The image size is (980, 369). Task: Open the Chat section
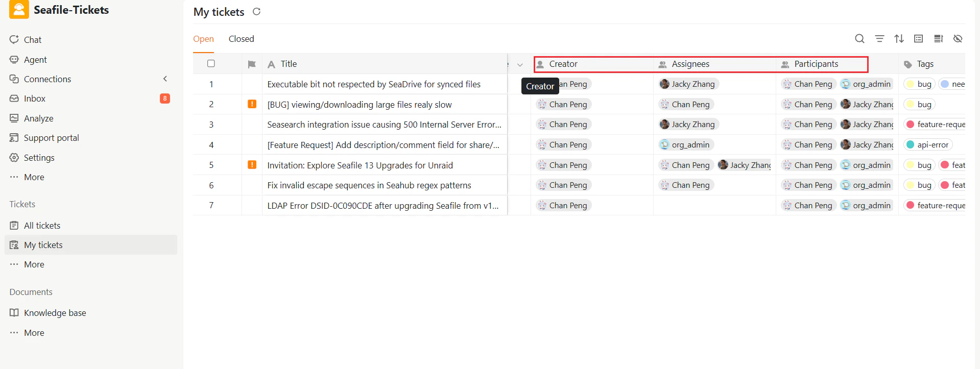pyautogui.click(x=33, y=40)
